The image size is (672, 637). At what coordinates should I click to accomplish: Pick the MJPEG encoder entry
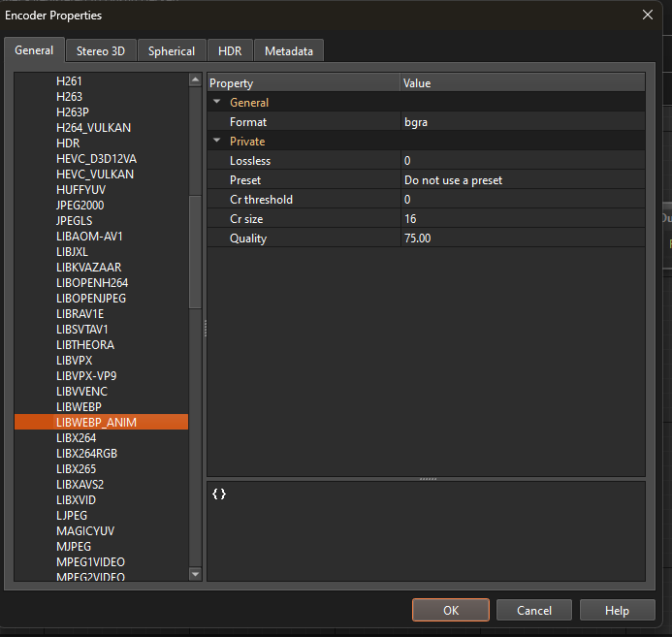point(74,547)
